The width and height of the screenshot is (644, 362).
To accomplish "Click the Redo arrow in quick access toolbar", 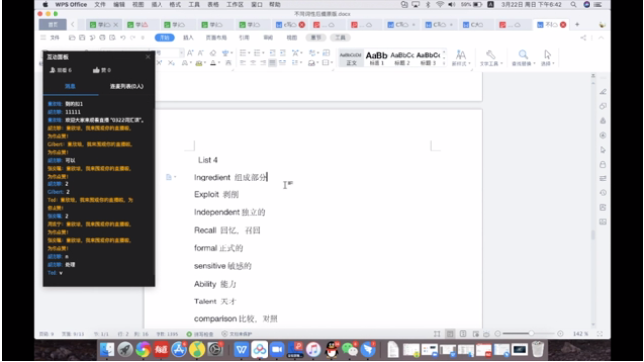I will [132, 38].
